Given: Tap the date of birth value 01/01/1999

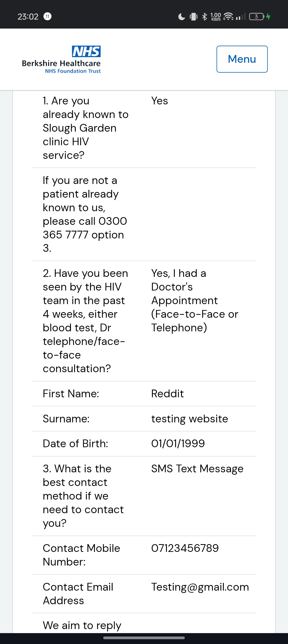Looking at the screenshot, I should coord(178,443).
